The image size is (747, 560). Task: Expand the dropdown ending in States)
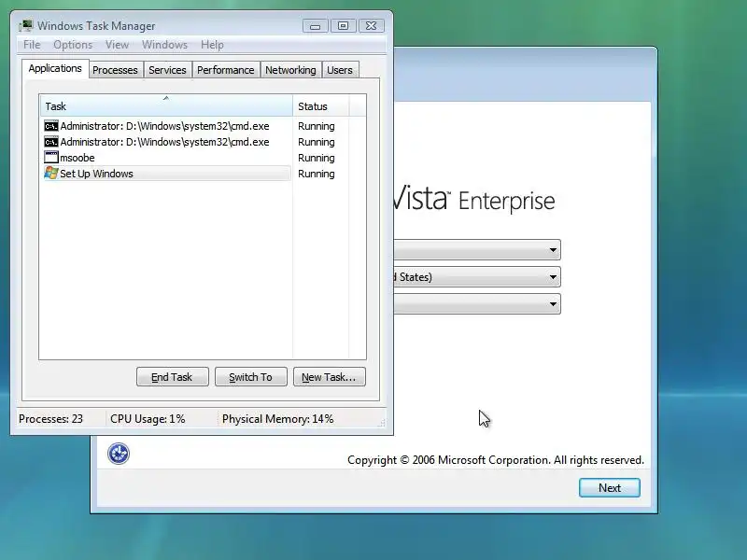point(553,277)
